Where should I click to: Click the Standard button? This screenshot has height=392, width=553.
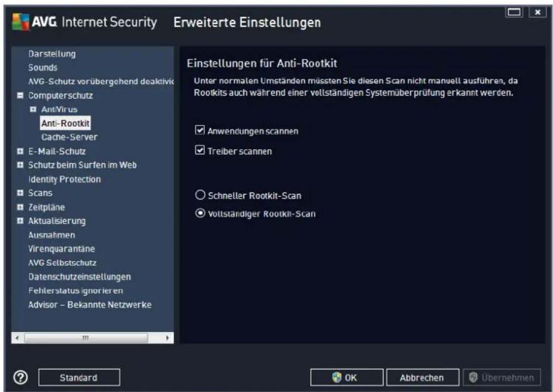pyautogui.click(x=79, y=378)
